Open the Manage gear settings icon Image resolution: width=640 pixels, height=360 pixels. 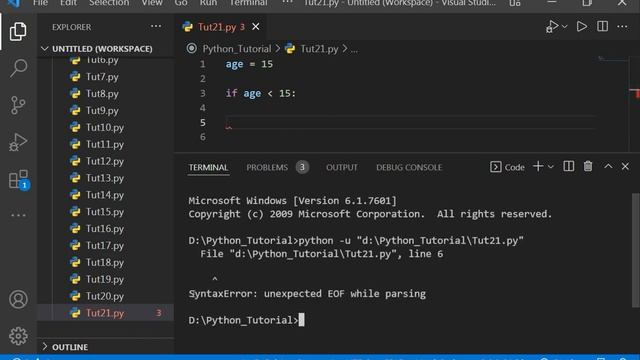point(18,336)
